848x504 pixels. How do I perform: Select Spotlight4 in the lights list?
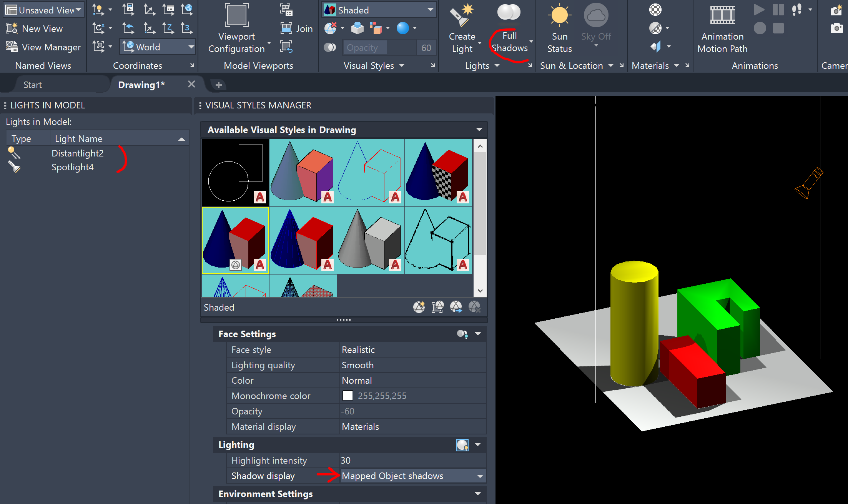(72, 167)
